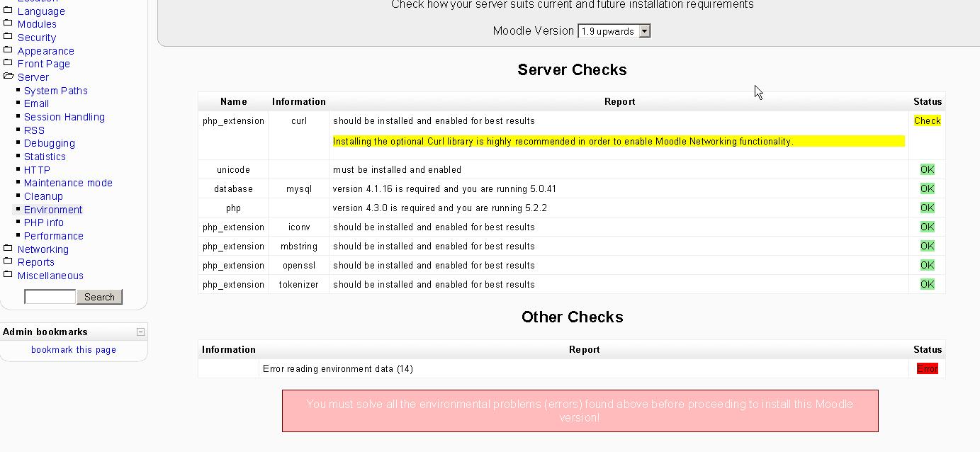Open the Reports link

36,262
